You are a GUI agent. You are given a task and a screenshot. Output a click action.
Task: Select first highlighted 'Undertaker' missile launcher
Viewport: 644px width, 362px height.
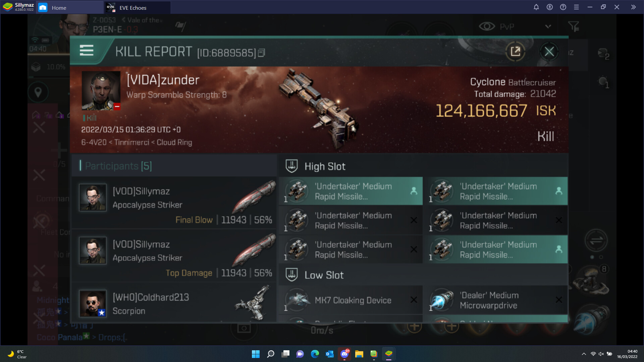351,191
